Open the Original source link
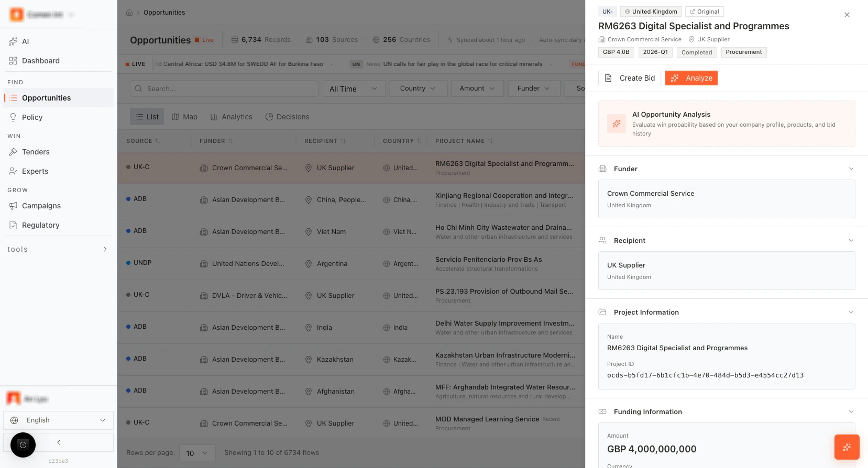 [705, 12]
